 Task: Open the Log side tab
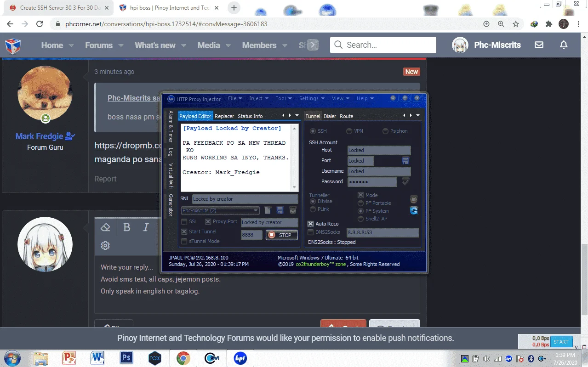[171, 152]
